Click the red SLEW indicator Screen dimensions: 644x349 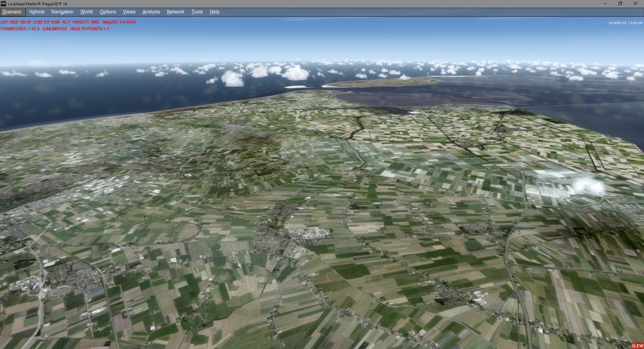pos(637,346)
